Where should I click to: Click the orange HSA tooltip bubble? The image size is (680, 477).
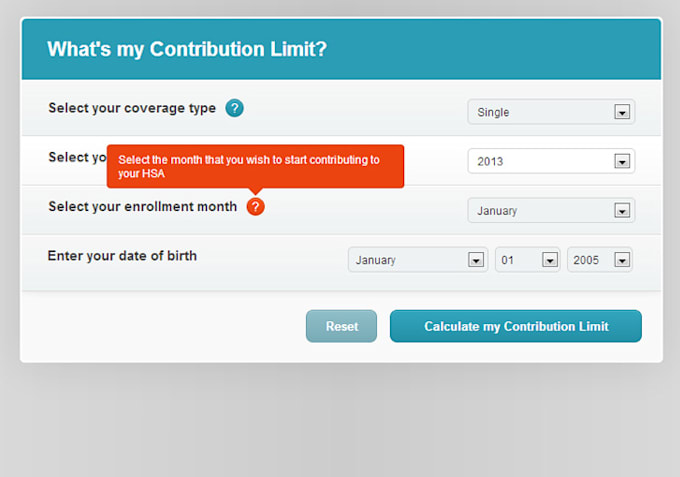255,166
